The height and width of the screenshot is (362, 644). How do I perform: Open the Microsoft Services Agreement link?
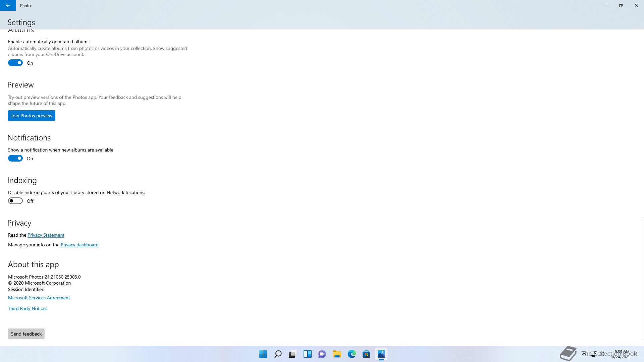coord(39,298)
